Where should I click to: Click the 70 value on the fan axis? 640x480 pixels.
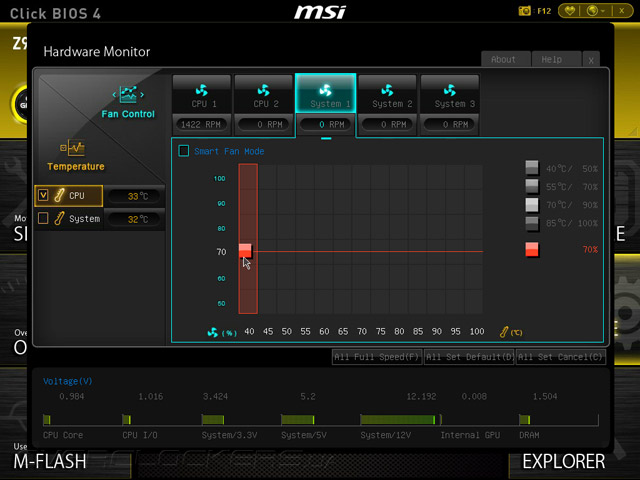click(221, 252)
